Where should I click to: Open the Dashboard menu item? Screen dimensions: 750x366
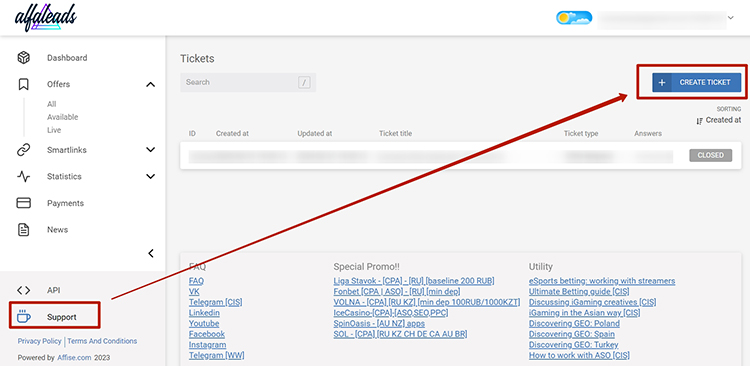tap(67, 58)
